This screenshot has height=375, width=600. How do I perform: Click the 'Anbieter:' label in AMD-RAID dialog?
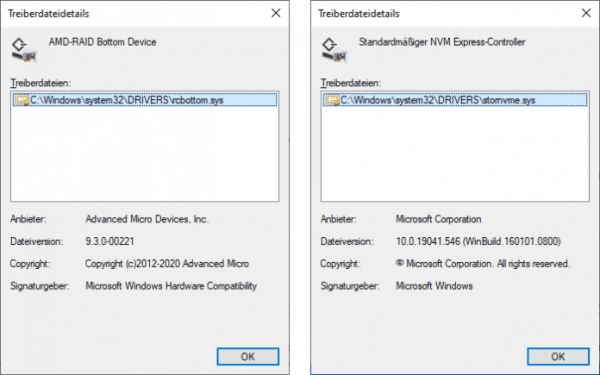tap(28, 219)
